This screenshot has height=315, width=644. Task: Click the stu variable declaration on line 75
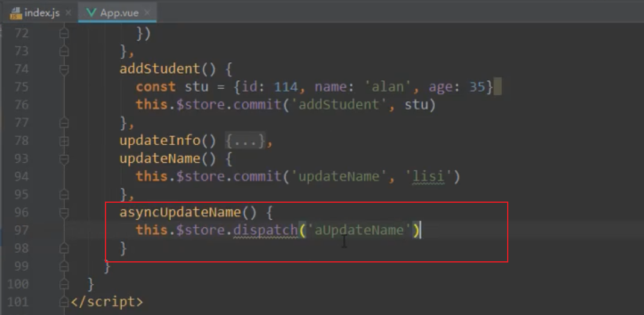tap(197, 87)
